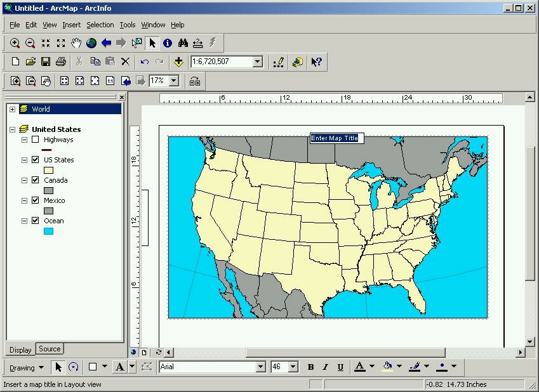This screenshot has width=539, height=392.
Task: Click the horizontal scrollbar thumb
Action: tap(345, 352)
